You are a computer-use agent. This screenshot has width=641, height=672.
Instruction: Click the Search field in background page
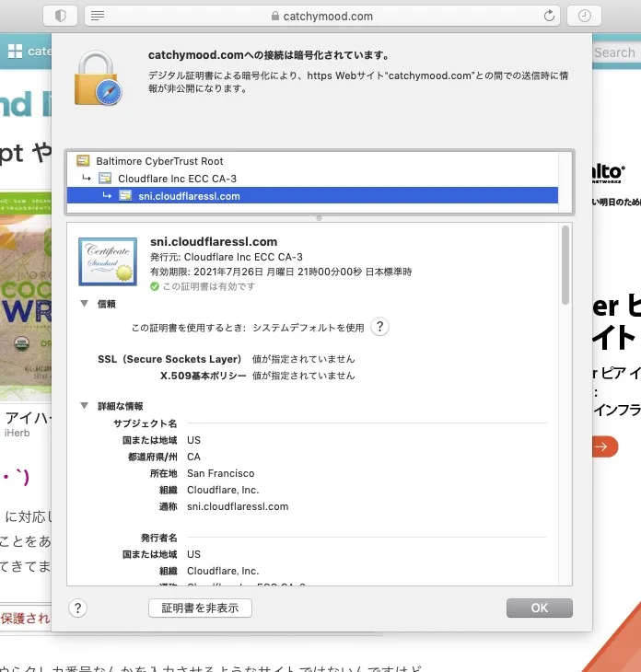[616, 52]
